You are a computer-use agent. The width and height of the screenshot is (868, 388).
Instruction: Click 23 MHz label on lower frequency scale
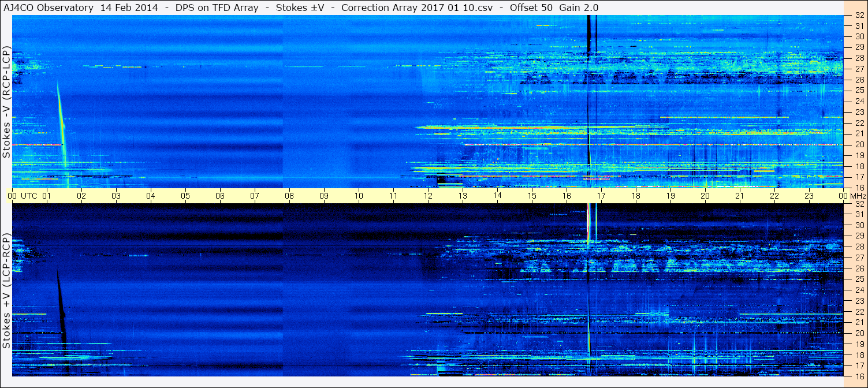(x=859, y=301)
